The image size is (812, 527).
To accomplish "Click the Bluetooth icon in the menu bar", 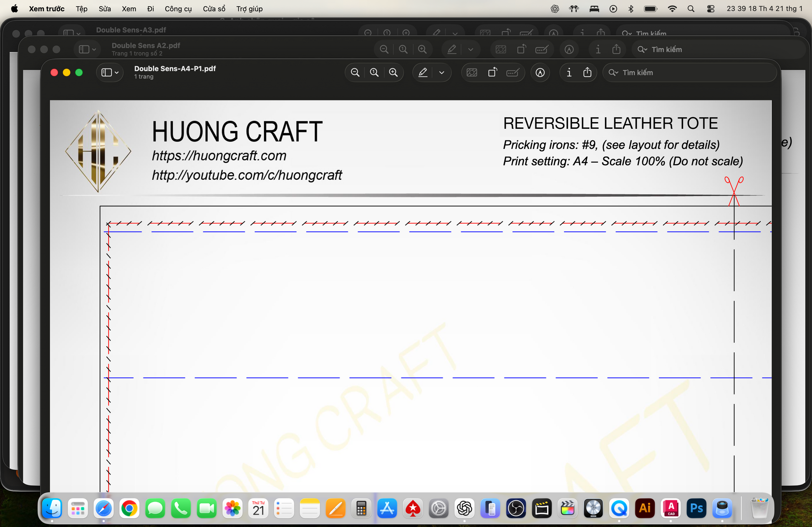I will [x=631, y=9].
